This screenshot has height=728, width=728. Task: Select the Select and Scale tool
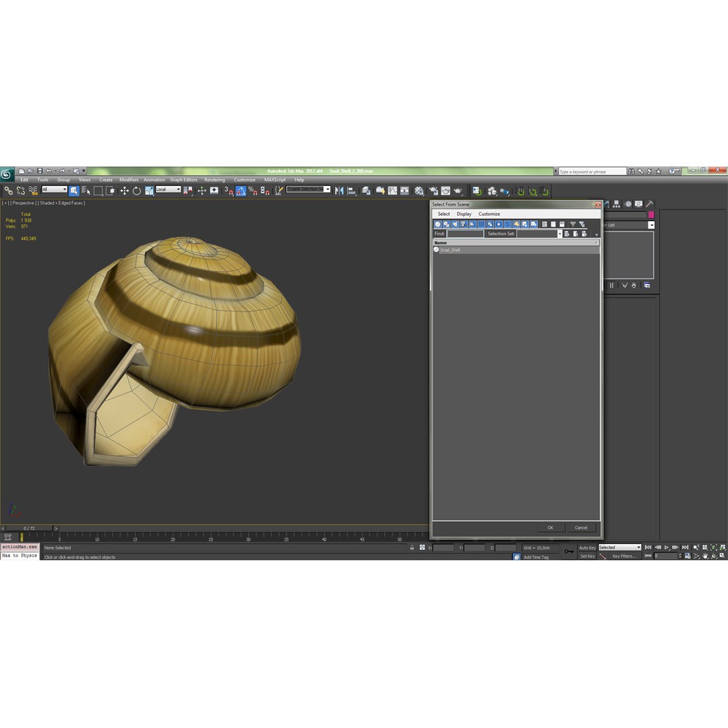(149, 190)
